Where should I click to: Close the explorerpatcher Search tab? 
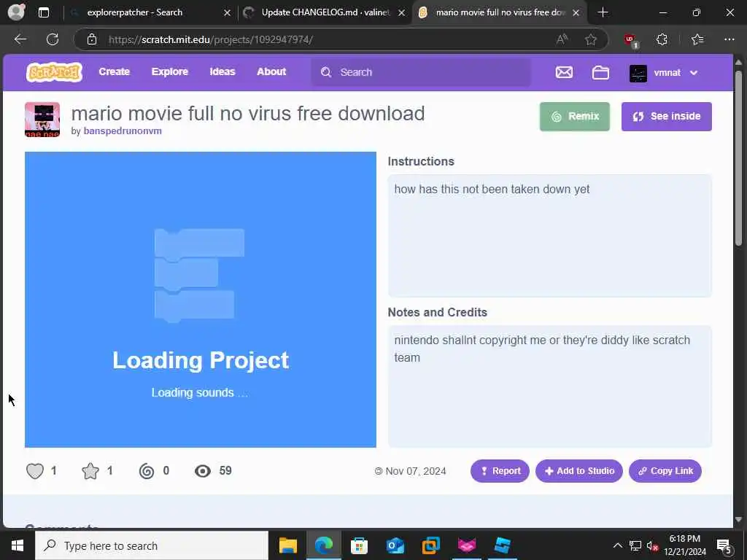228,13
